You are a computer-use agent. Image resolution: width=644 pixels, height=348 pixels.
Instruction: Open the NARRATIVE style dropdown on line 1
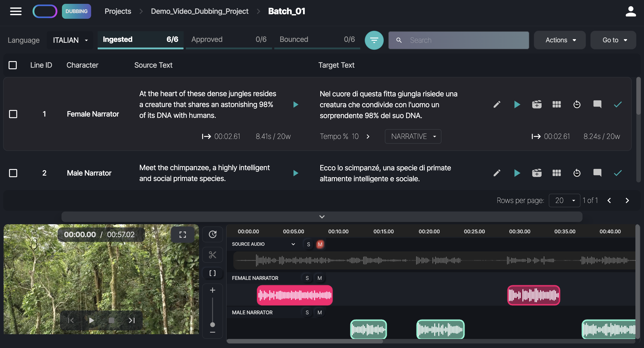413,136
